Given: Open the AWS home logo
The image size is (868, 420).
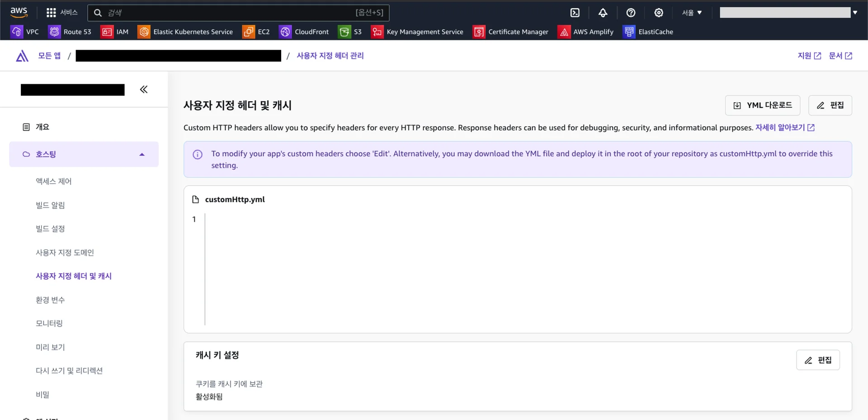Looking at the screenshot, I should [19, 12].
